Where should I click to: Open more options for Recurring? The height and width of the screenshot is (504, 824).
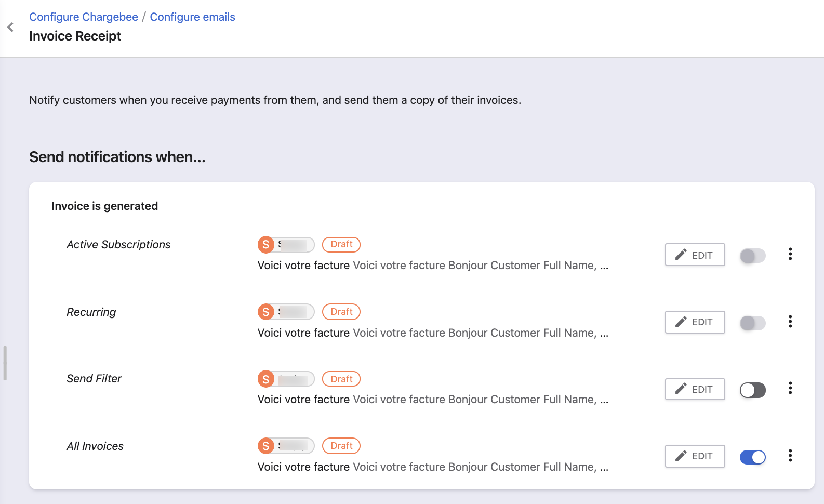pyautogui.click(x=790, y=322)
